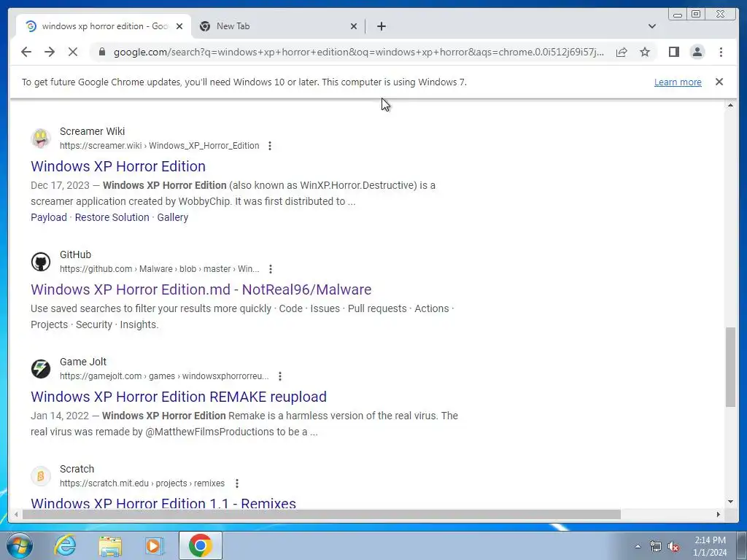The height and width of the screenshot is (560, 747).
Task: Open the taskbar clock and date
Action: pyautogui.click(x=710, y=546)
